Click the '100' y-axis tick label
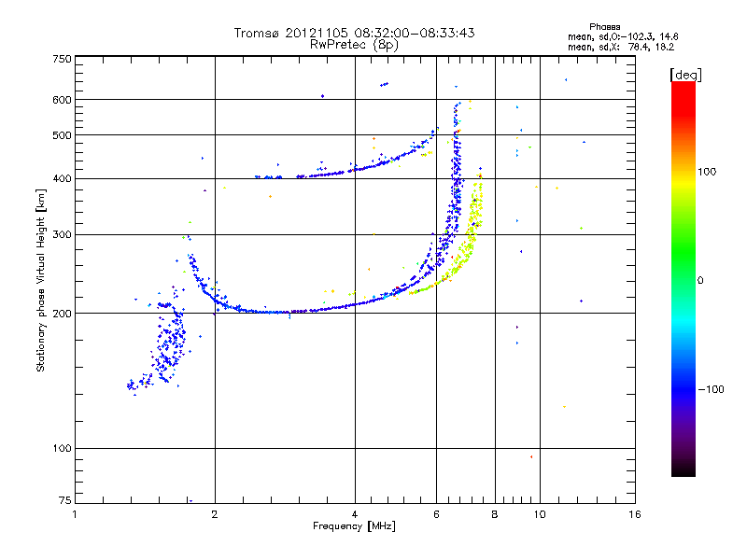The width and height of the screenshot is (747, 560). tap(62, 448)
